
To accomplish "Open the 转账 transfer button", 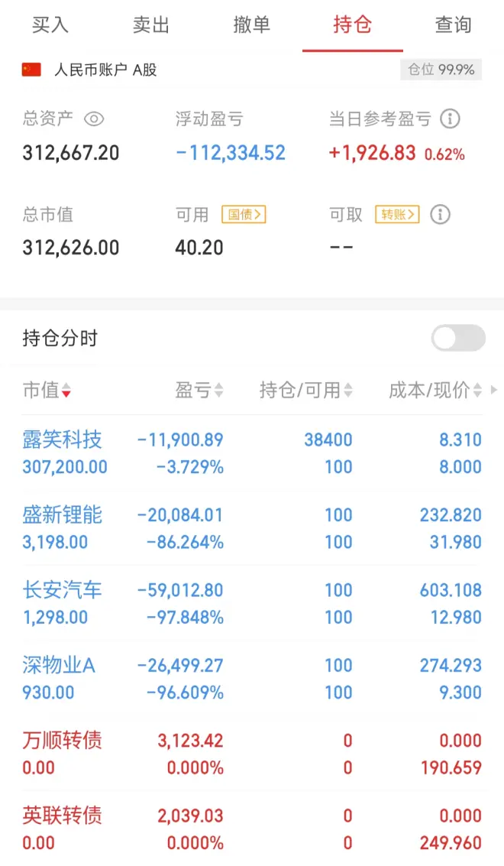I will 398,215.
